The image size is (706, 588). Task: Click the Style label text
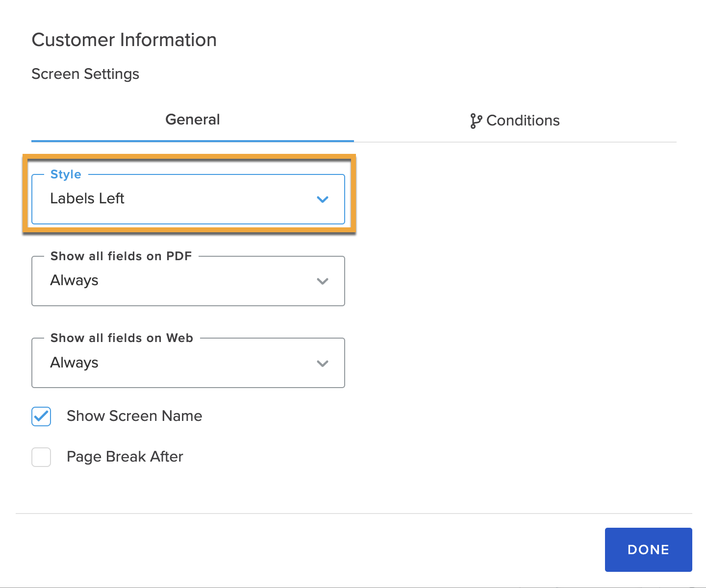click(x=66, y=174)
